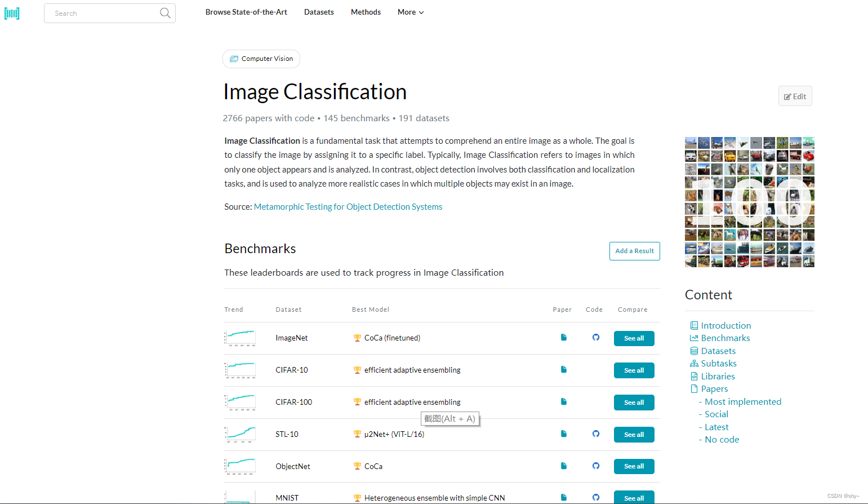Click See all for MNIST
The width and height of the screenshot is (868, 504).
click(x=634, y=498)
